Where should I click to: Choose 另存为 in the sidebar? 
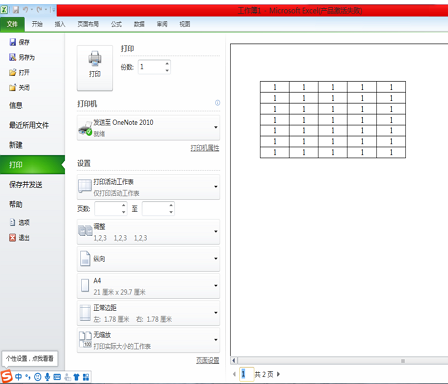tap(22, 57)
